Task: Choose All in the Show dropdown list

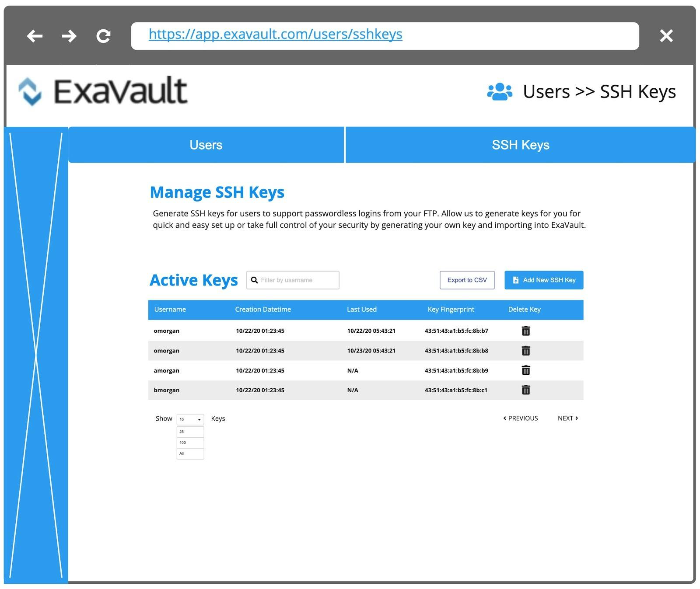Action: coord(190,453)
